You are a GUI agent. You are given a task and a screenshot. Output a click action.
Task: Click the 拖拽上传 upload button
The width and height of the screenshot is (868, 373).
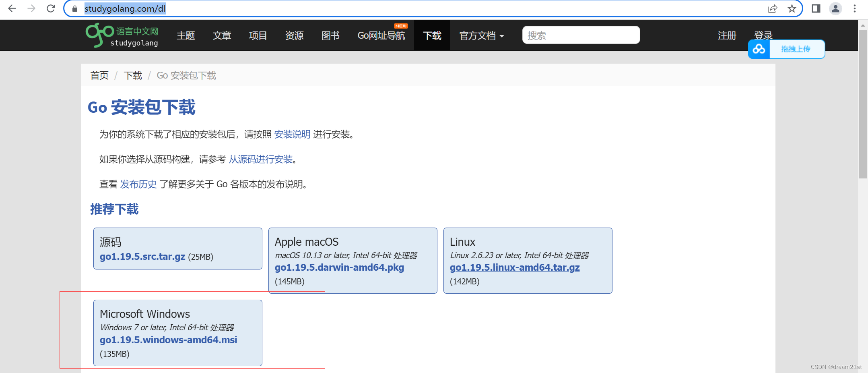coord(796,49)
